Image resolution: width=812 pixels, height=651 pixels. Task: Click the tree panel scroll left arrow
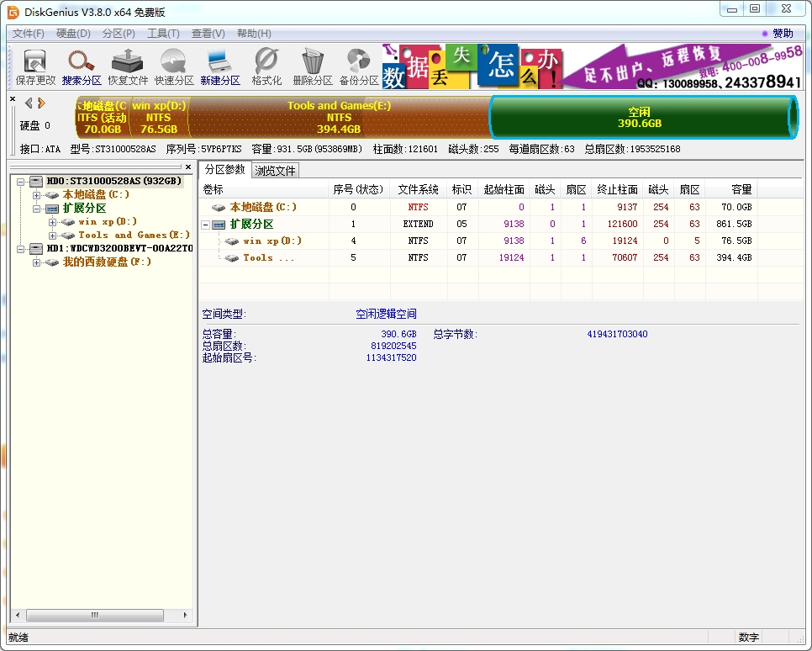pos(18,615)
